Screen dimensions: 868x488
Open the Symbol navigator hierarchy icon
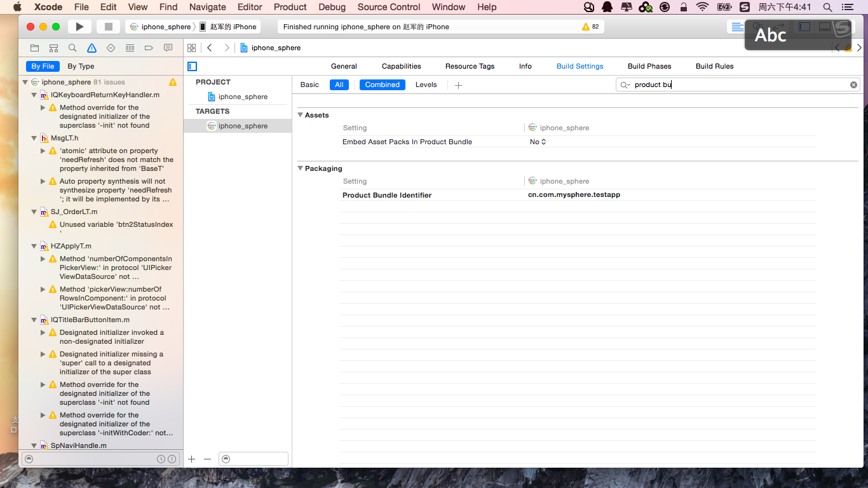(53, 48)
